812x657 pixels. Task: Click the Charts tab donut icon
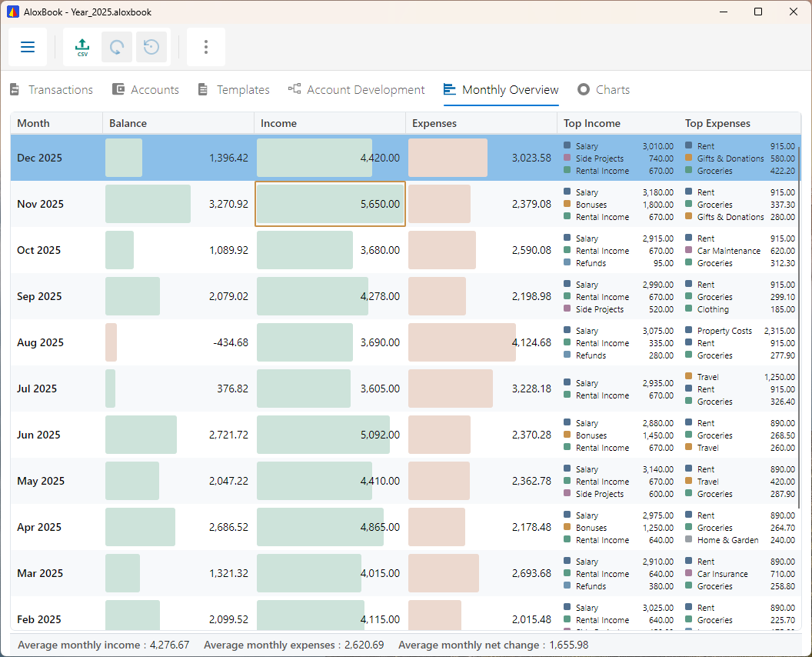tap(584, 89)
